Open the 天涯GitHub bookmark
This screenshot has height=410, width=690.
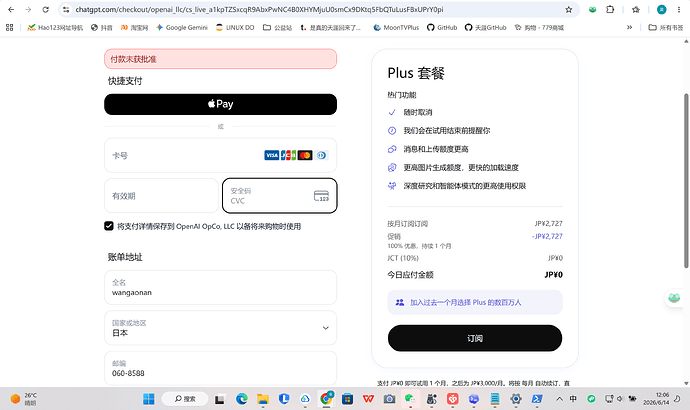coord(485,27)
